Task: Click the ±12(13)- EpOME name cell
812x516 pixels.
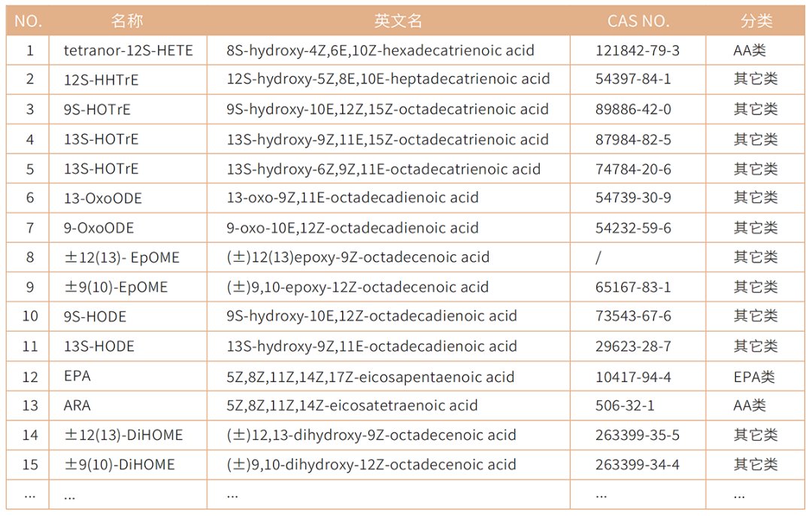Action: click(122, 258)
